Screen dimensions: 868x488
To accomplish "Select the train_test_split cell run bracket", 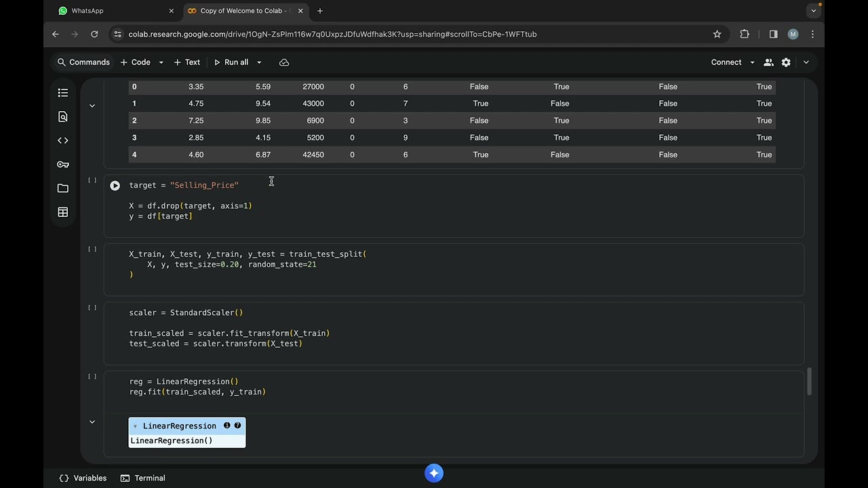I will click(x=92, y=249).
